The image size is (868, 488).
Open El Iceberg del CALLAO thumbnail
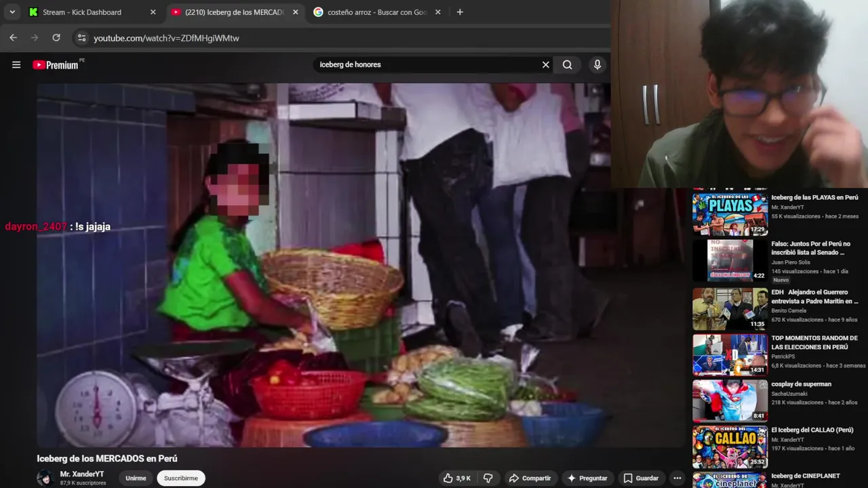coord(730,447)
